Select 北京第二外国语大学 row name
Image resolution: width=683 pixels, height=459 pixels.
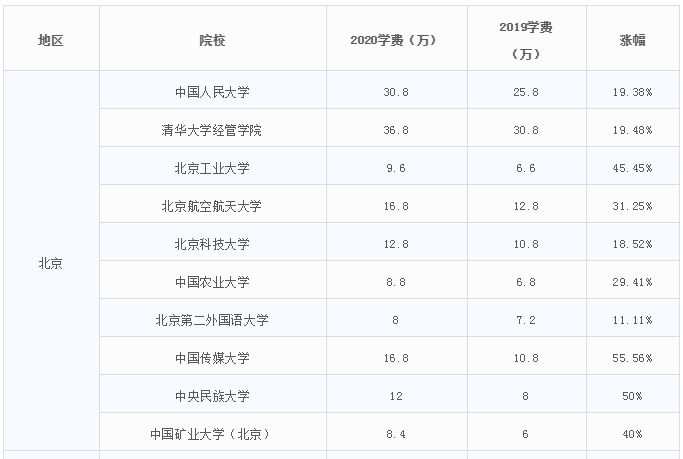pyautogui.click(x=212, y=320)
